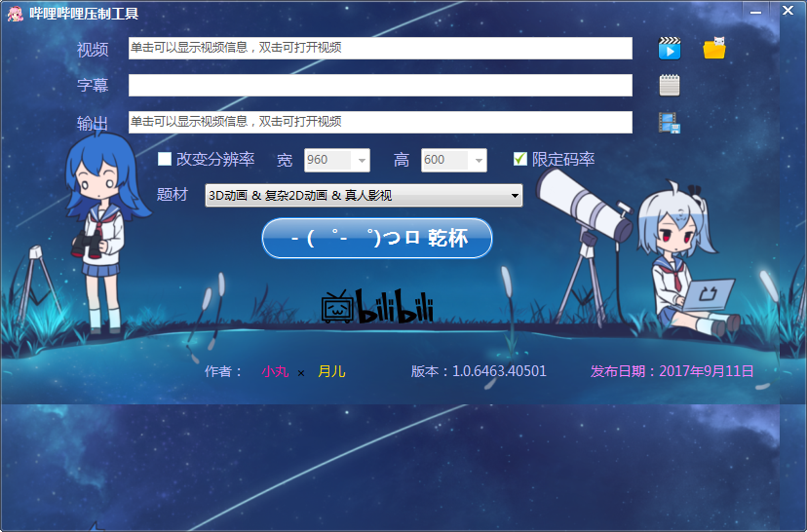Click the 题材 label
Screen dimensions: 807x532
(173, 195)
